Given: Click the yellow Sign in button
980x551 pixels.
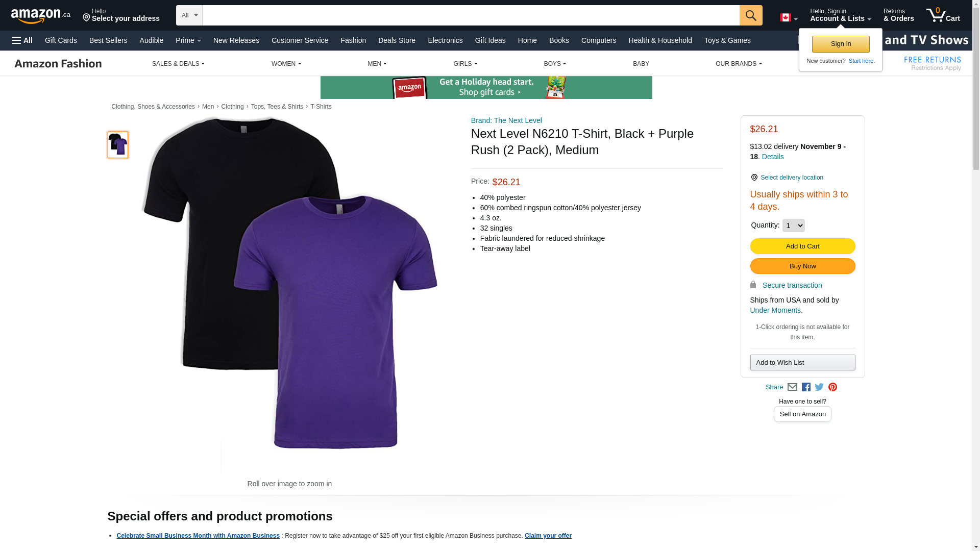Looking at the screenshot, I should click(840, 44).
